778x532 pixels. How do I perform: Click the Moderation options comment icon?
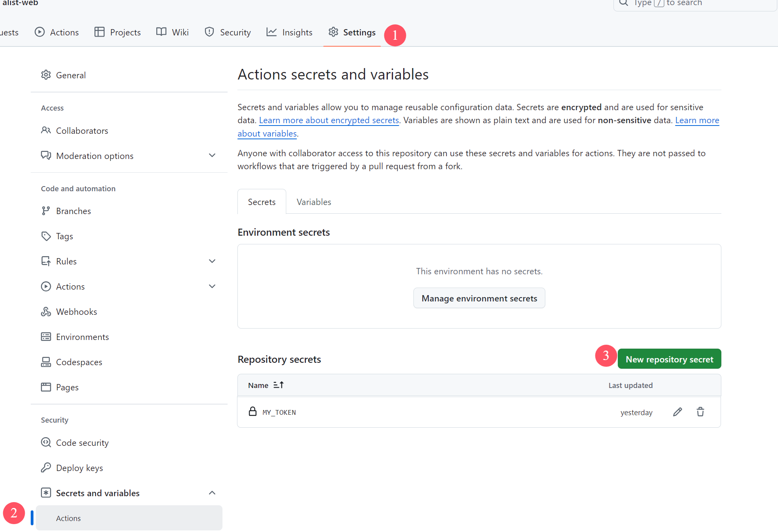pyautogui.click(x=46, y=155)
